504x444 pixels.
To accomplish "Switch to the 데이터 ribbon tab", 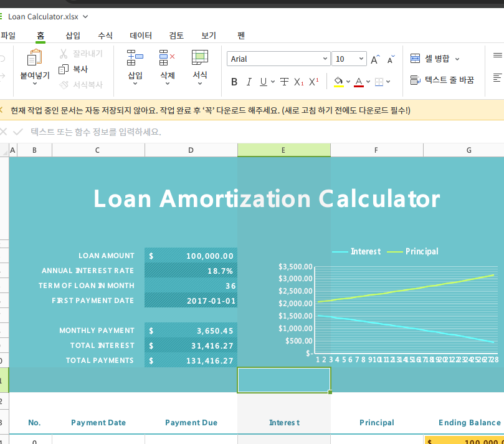I will 140,36.
